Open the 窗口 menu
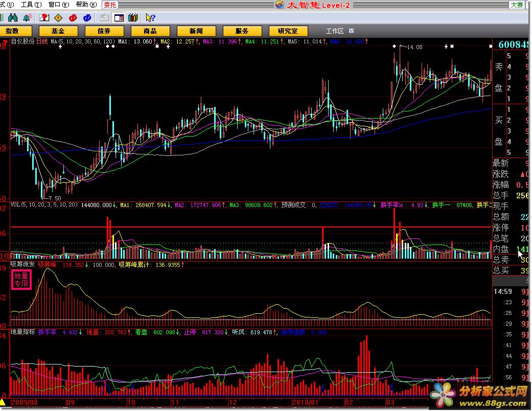 tap(58, 5)
